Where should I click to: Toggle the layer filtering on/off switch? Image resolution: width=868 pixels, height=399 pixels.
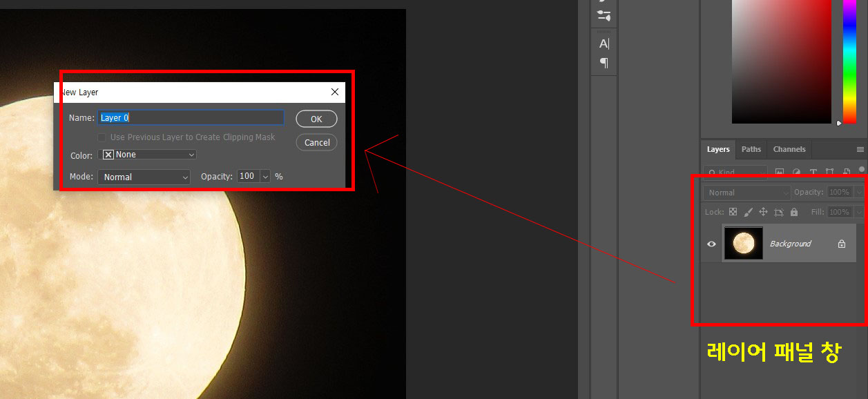(x=861, y=169)
